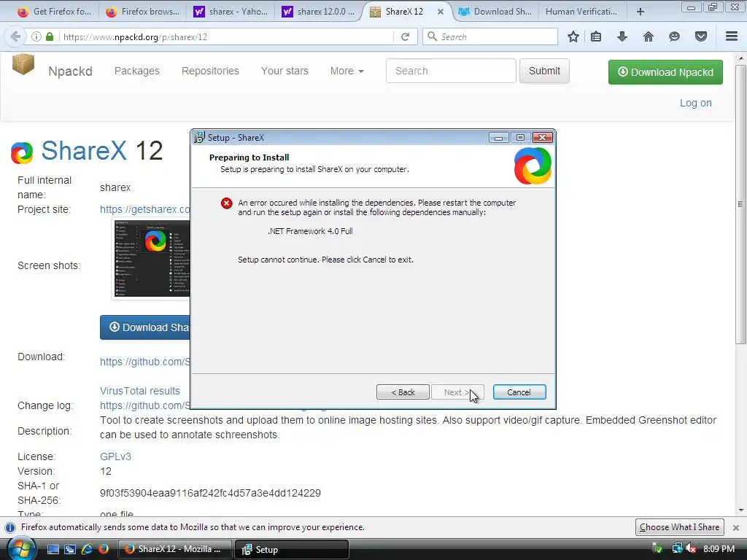Open the downloads arrow icon

pyautogui.click(x=622, y=36)
